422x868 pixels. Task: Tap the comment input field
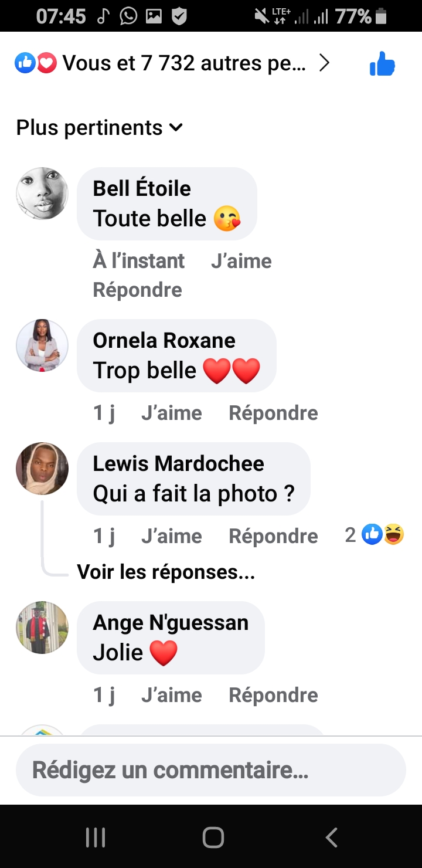coord(211,770)
